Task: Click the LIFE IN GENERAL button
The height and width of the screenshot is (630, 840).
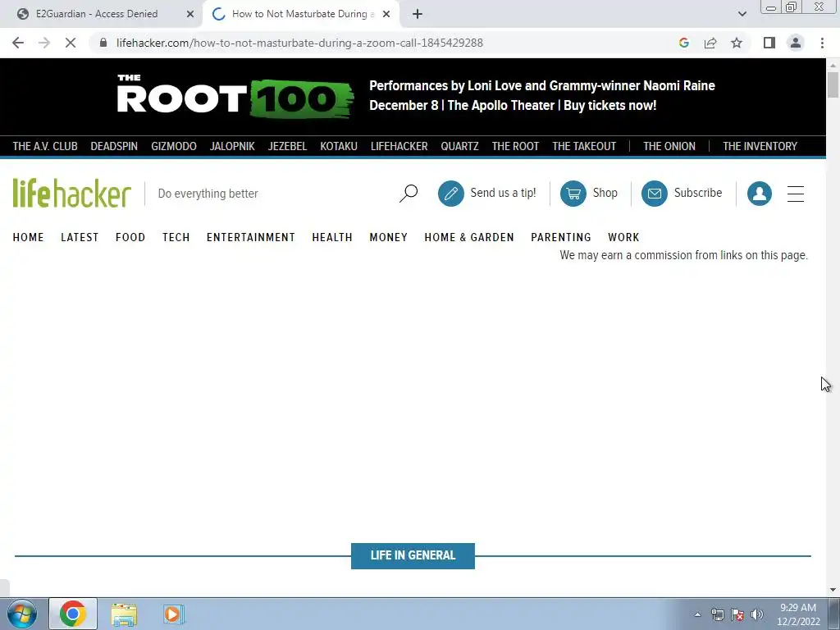Action: [x=413, y=555]
